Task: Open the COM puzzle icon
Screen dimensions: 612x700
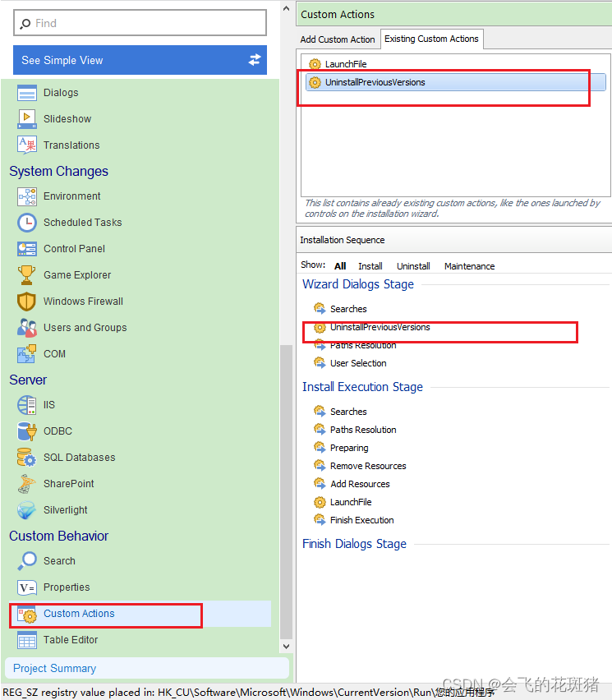Action: tap(27, 354)
